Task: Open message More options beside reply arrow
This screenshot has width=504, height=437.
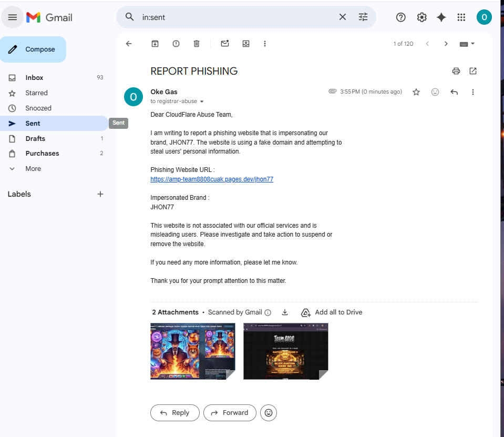Action: 473,92
